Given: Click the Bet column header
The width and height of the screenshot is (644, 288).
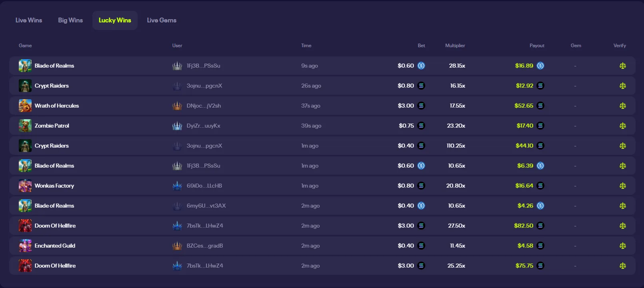Looking at the screenshot, I should coord(422,46).
